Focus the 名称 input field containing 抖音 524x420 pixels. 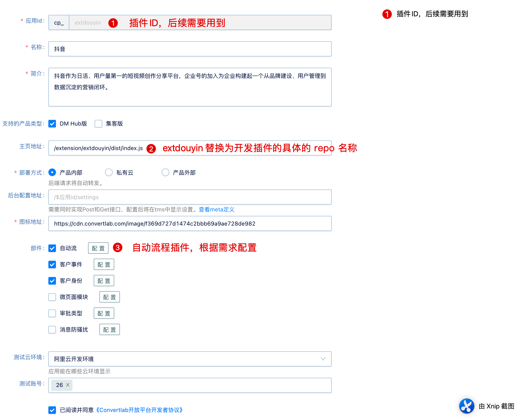pos(190,49)
